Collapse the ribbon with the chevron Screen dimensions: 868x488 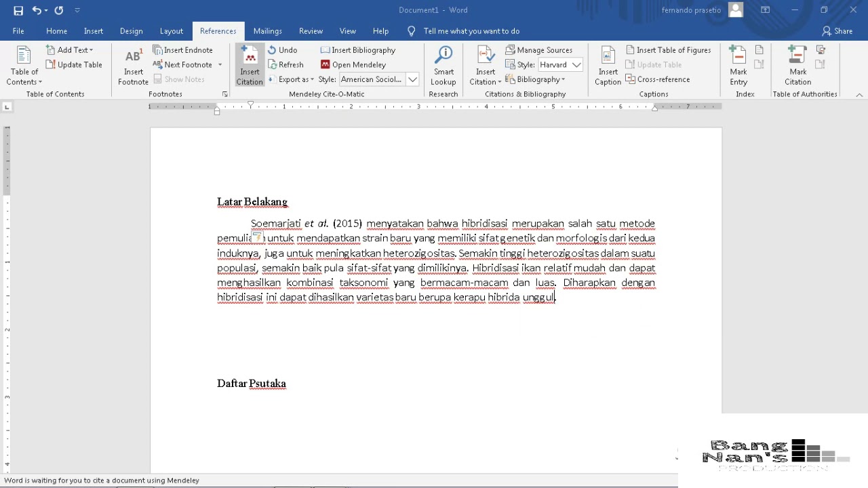click(x=859, y=95)
